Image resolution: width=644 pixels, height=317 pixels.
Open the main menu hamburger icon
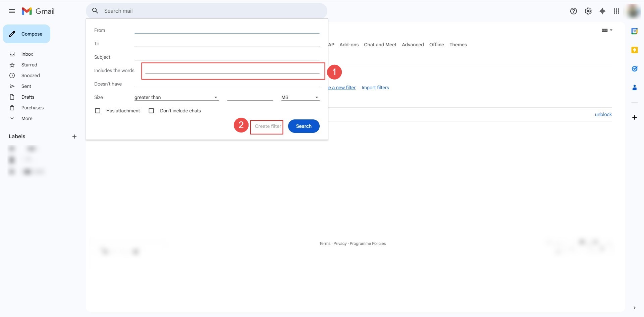pos(12,11)
